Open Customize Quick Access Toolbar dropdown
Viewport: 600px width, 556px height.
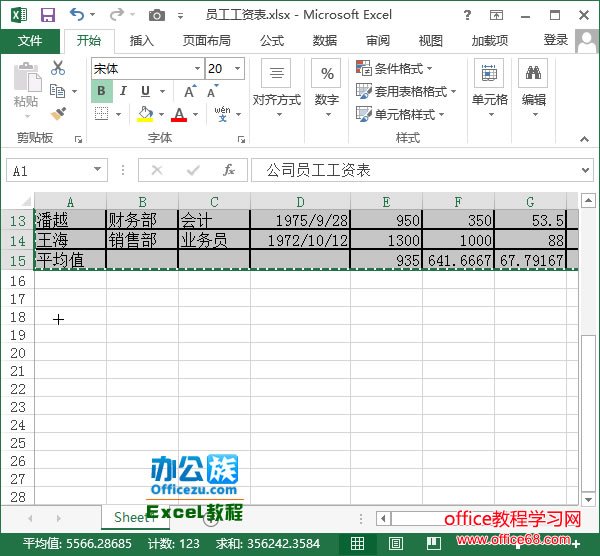(x=181, y=16)
